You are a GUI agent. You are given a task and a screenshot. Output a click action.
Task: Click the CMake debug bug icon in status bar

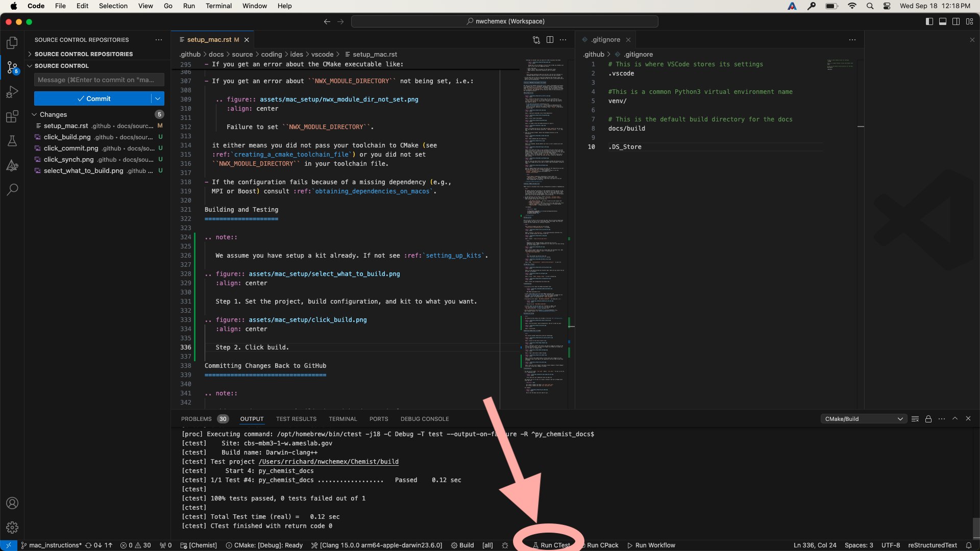[505, 545]
